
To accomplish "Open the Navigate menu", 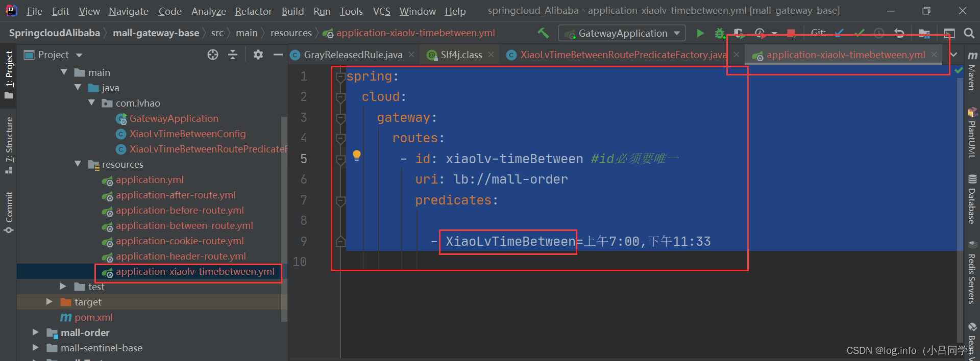I will [x=129, y=11].
